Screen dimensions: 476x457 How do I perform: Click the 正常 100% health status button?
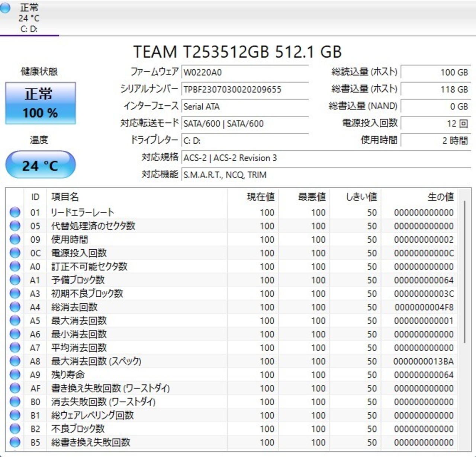coord(40,103)
